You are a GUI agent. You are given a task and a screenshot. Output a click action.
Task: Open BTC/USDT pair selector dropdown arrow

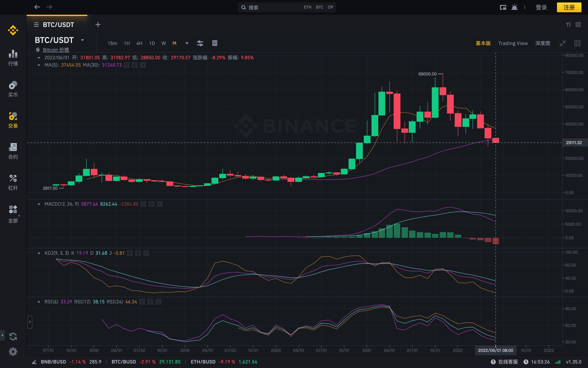pyautogui.click(x=82, y=40)
